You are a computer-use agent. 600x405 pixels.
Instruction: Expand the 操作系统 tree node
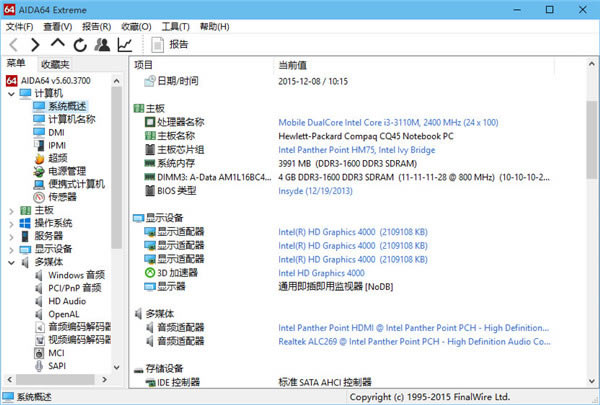point(11,223)
